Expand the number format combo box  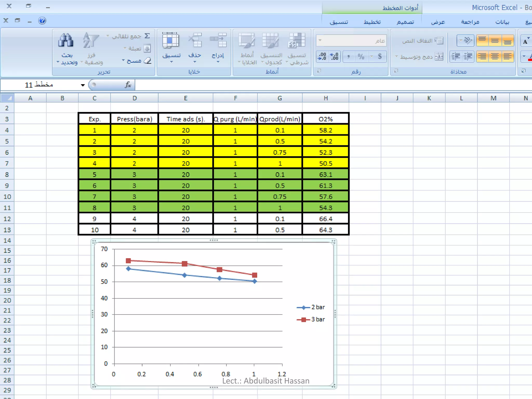pos(320,41)
